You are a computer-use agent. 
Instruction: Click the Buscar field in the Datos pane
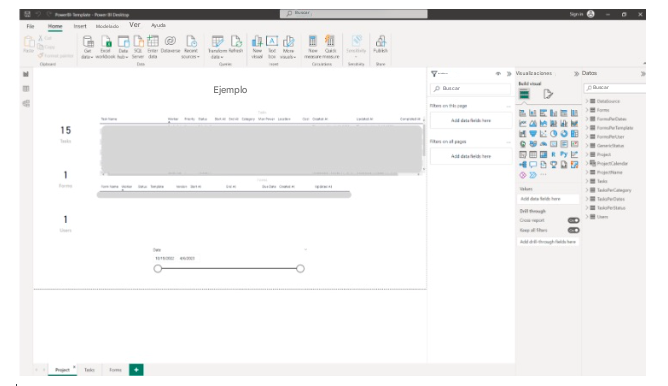615,87
